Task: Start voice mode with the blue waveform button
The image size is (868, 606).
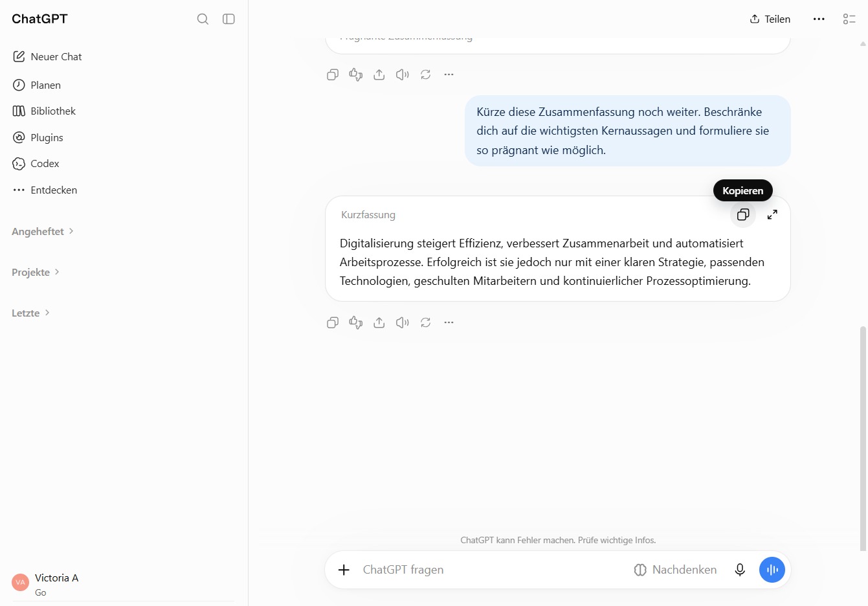Action: (x=772, y=570)
